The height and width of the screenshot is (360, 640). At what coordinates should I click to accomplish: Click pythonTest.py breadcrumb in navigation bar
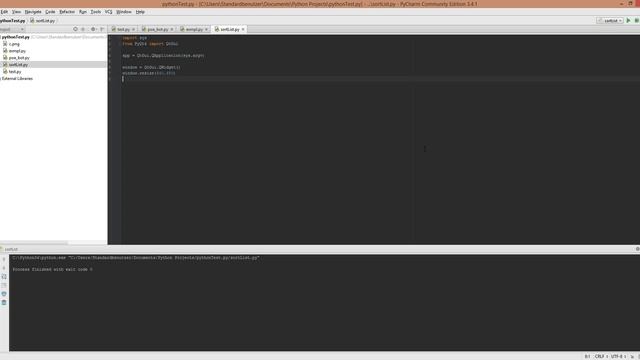pos(13,20)
